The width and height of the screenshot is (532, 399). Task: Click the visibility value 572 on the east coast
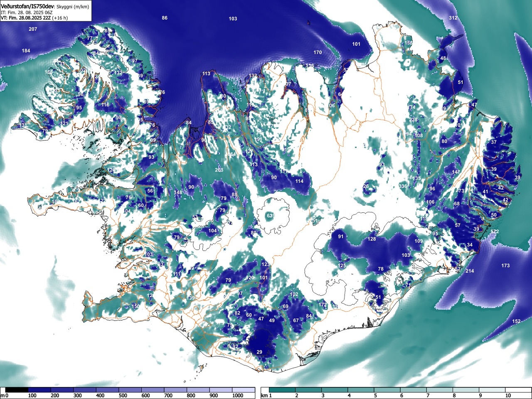pos(495,232)
